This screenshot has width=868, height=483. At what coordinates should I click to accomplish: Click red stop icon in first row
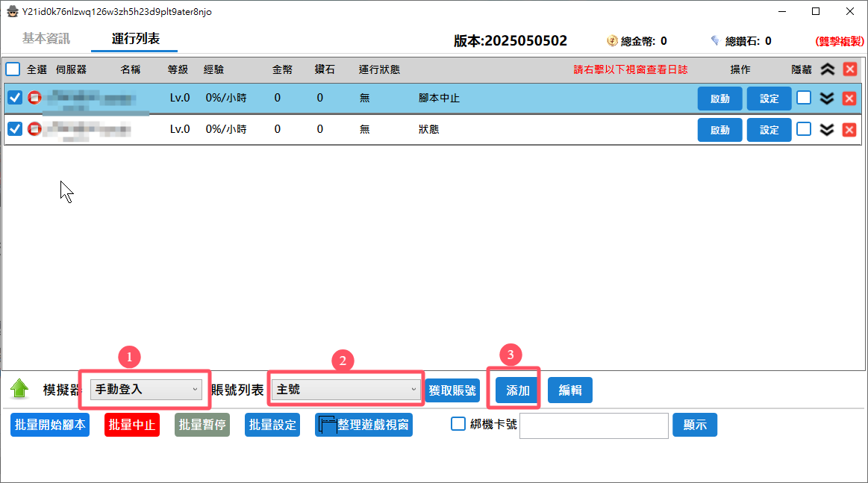(34, 98)
